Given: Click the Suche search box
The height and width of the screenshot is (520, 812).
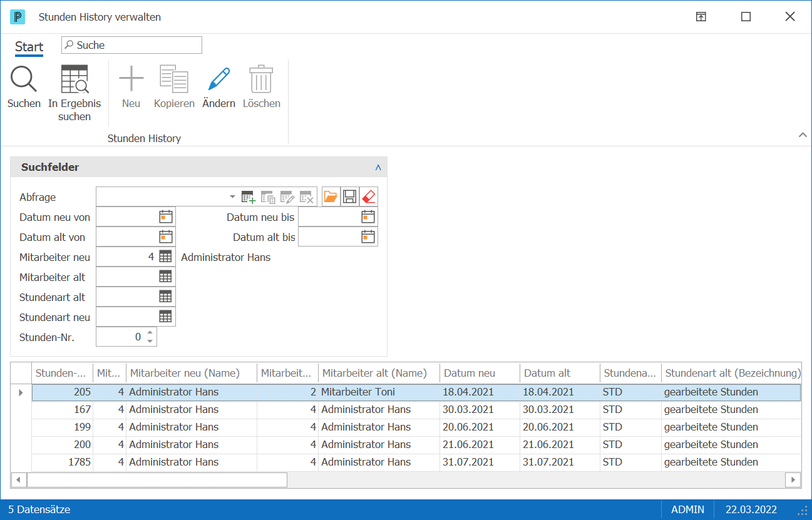Looking at the screenshot, I should (131, 45).
